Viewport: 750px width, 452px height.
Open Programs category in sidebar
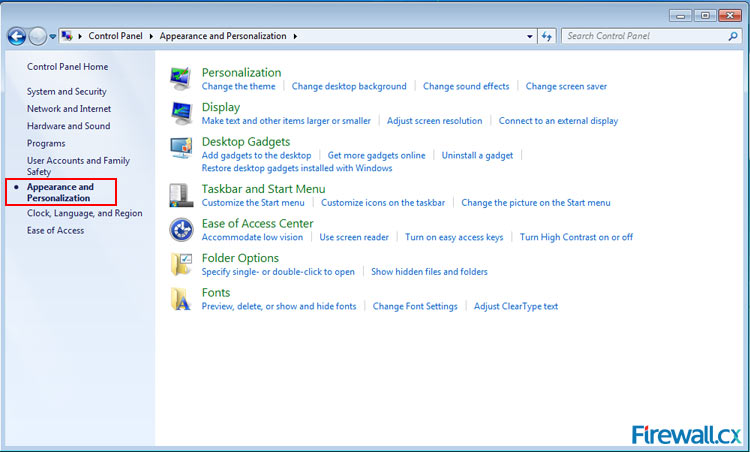(x=46, y=143)
